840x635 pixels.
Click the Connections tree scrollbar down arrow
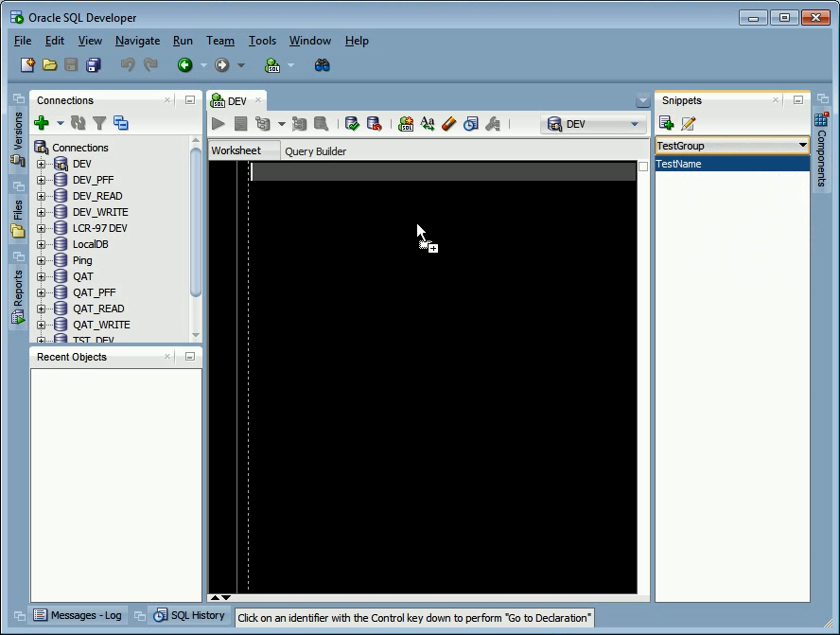pos(196,335)
